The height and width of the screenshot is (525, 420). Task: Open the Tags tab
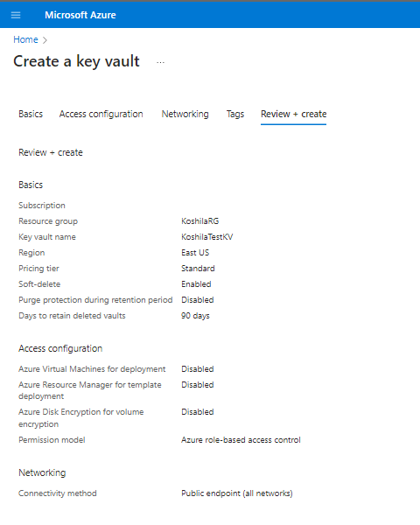pos(235,114)
